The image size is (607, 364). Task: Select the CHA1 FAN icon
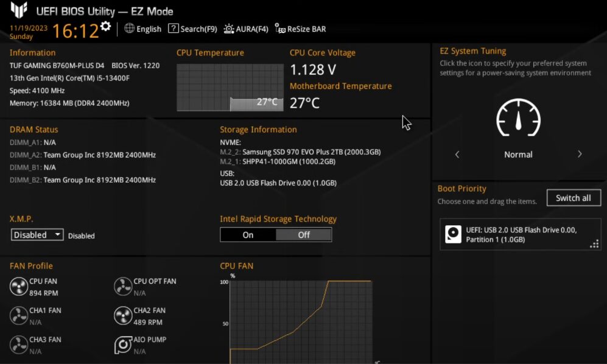(19, 315)
